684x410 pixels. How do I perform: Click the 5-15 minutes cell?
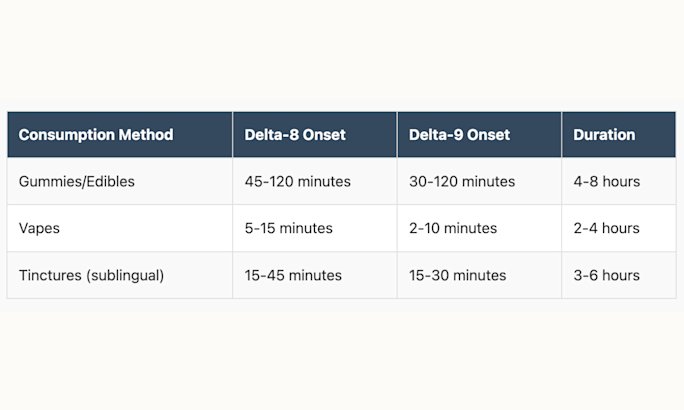pyautogui.click(x=289, y=228)
